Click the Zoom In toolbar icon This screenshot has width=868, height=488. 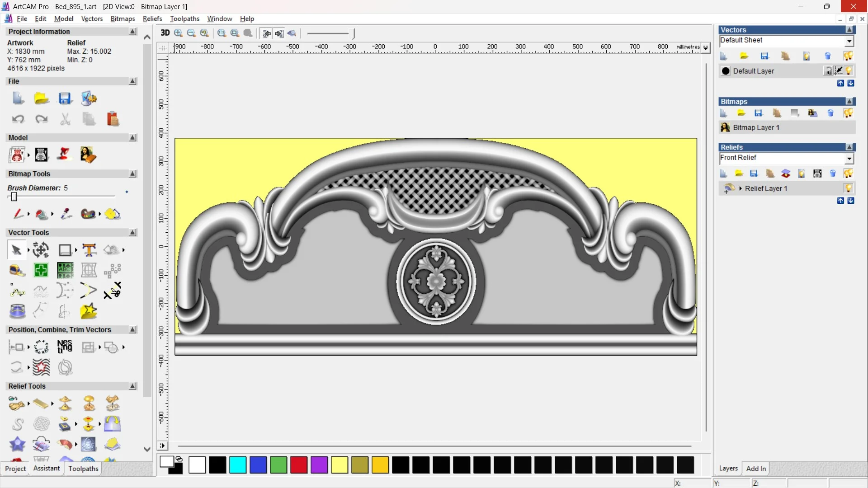click(178, 33)
